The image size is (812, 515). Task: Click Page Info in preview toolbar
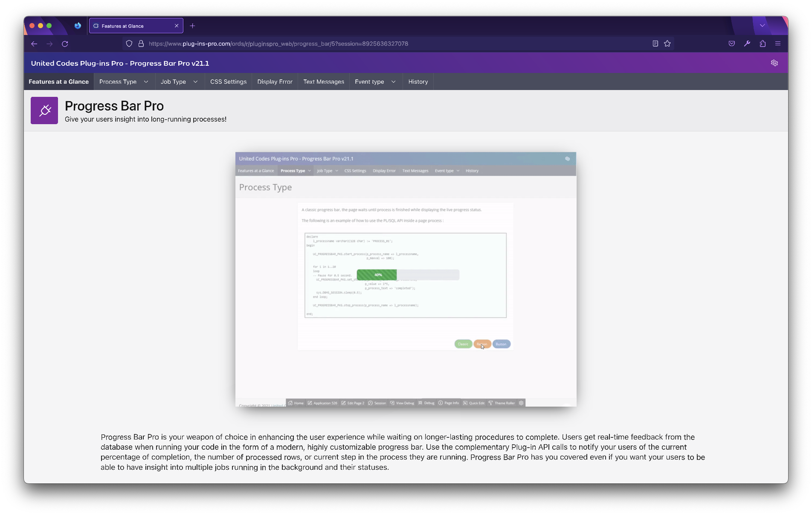pos(449,403)
